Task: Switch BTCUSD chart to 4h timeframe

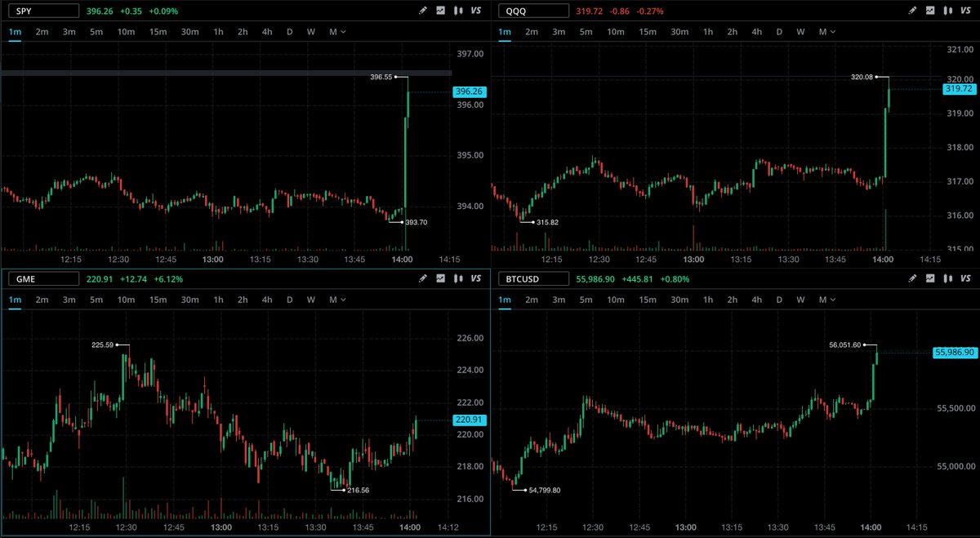Action: [x=756, y=300]
